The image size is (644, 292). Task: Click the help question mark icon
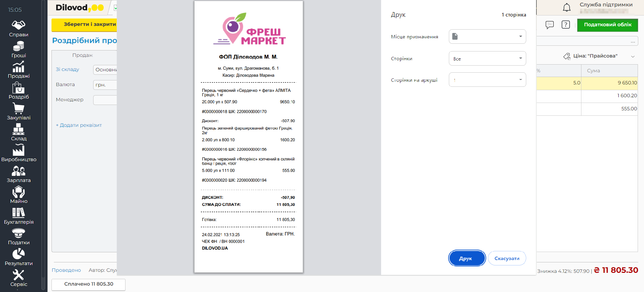tap(566, 25)
